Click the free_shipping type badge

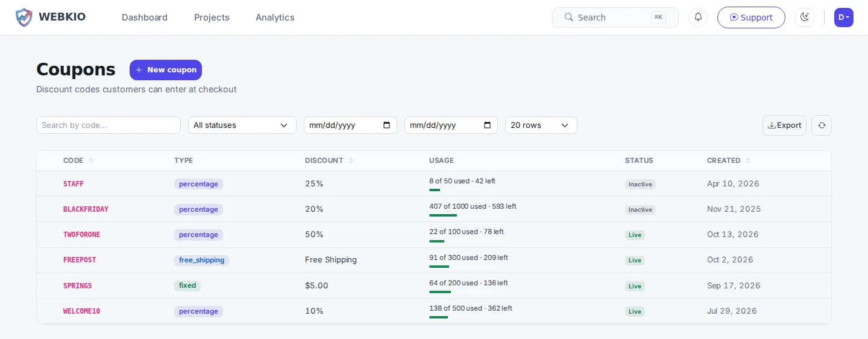[201, 261]
